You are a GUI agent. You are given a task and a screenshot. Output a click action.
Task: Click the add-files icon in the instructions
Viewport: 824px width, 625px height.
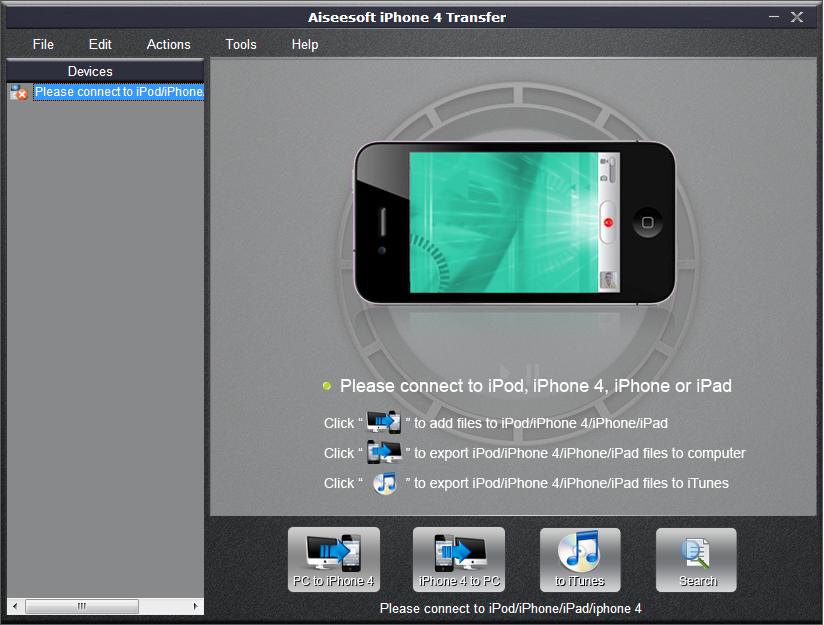click(x=384, y=422)
